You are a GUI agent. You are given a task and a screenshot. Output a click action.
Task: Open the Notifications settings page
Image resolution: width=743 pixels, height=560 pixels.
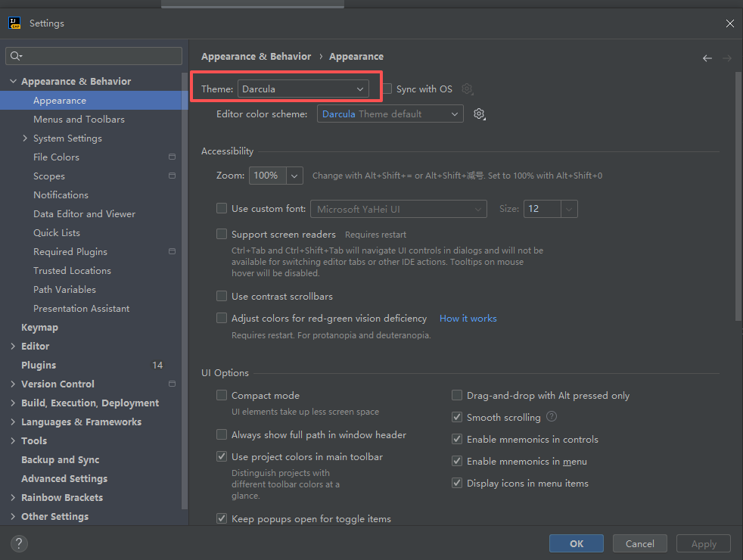[x=61, y=194]
